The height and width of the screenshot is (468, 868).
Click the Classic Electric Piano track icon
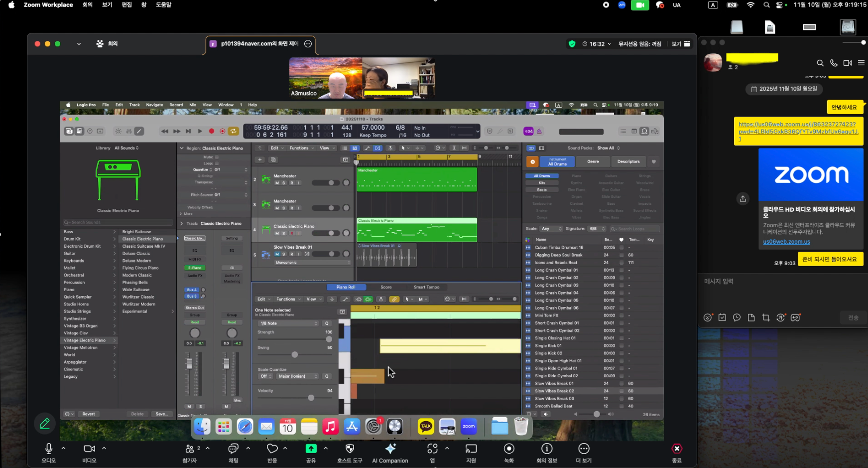(x=266, y=229)
